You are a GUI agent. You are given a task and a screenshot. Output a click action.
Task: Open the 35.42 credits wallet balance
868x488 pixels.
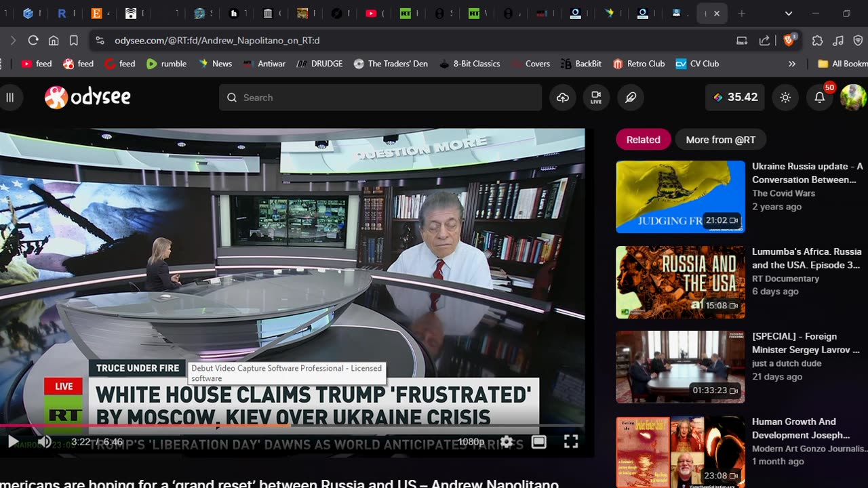click(x=735, y=98)
